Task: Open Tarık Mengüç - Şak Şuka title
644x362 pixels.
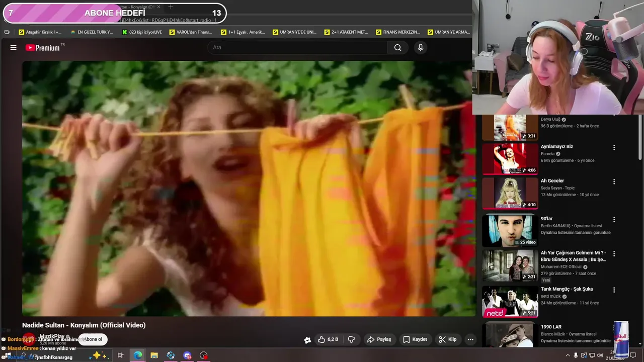Action: tap(567, 289)
